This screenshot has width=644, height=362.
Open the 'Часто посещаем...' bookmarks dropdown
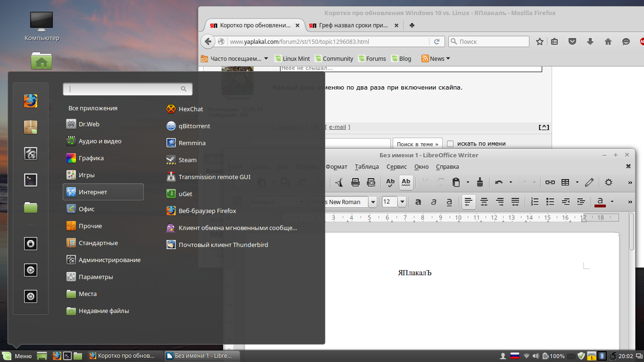[x=234, y=58]
